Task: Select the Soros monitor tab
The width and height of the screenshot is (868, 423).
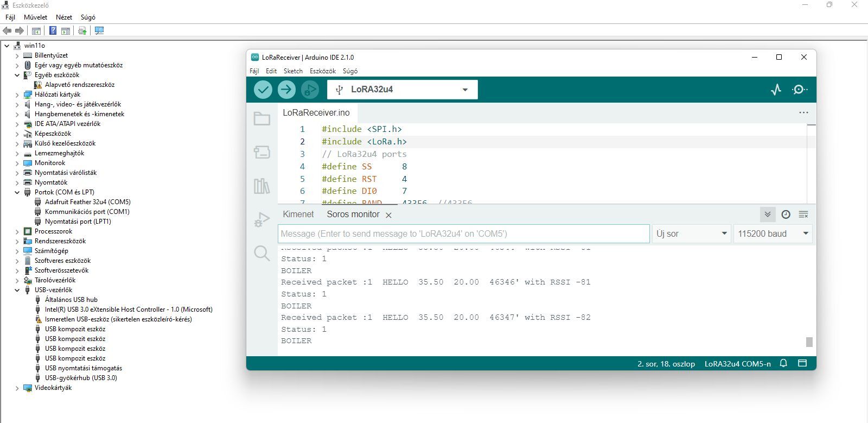Action: tap(353, 214)
